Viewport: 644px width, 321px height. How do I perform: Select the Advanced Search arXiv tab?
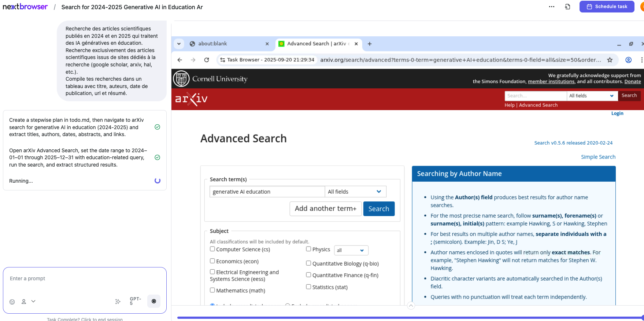pos(316,44)
